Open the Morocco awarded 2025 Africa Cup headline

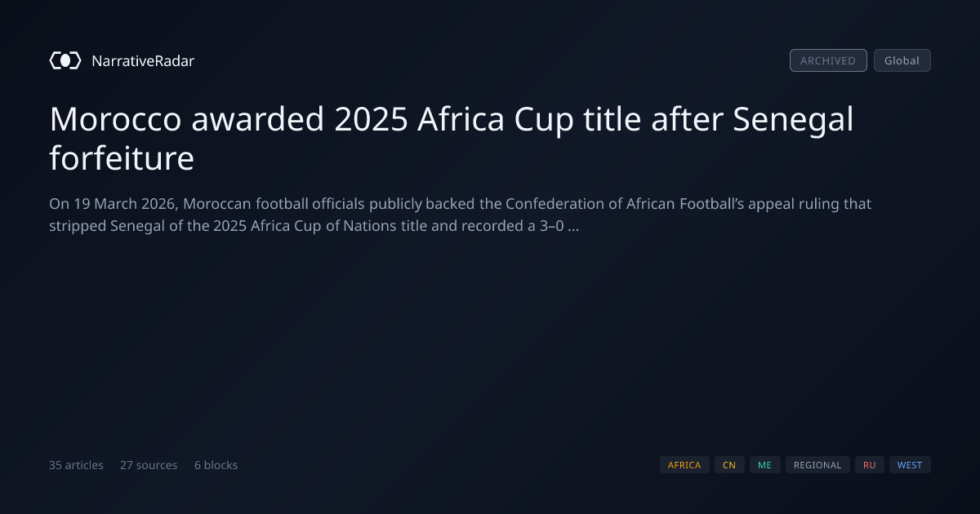[452, 139]
